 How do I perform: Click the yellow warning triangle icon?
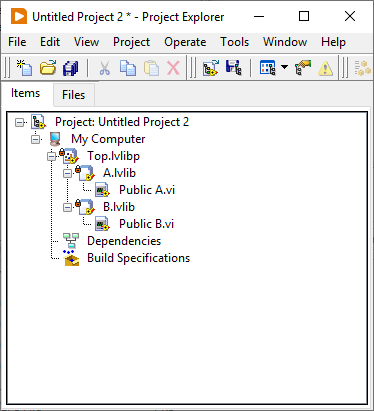(x=325, y=68)
